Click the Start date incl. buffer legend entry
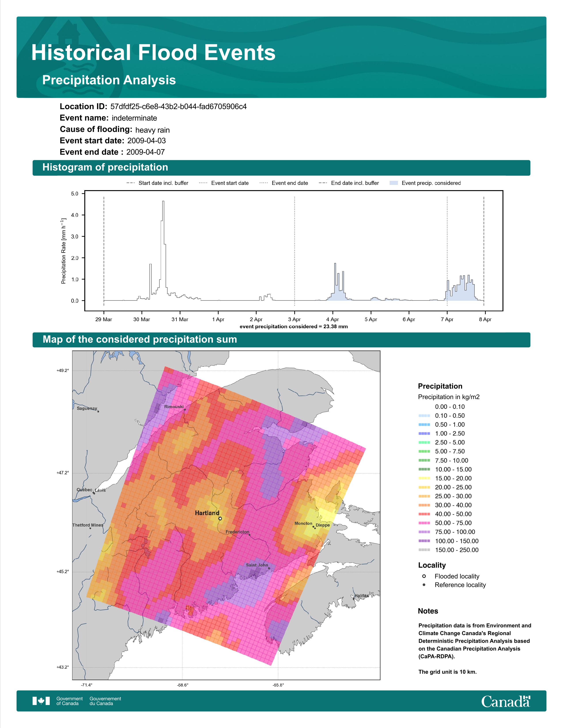563x728 pixels. point(157,183)
